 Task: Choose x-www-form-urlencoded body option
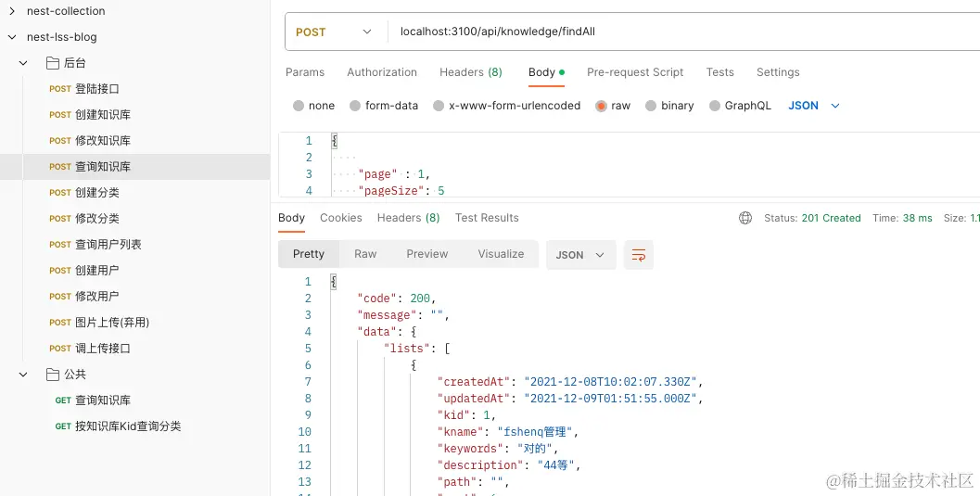(439, 106)
